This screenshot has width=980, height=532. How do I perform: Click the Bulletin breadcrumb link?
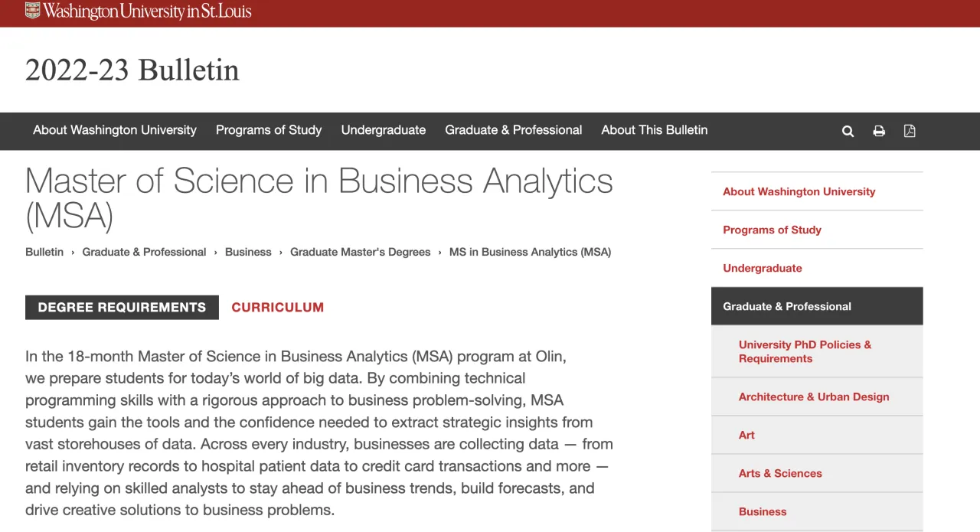tap(44, 252)
